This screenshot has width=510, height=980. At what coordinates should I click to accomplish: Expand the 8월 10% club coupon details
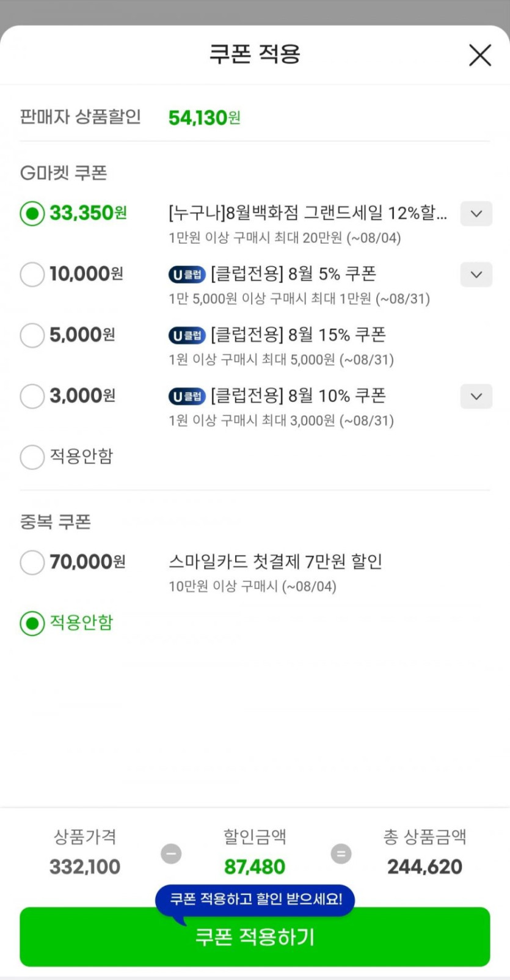click(476, 397)
